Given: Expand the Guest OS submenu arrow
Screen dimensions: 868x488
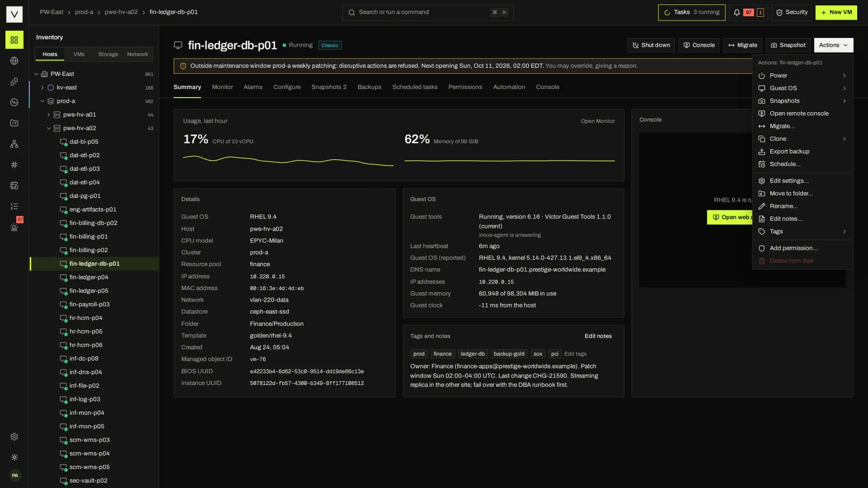Looking at the screenshot, I should [x=844, y=88].
